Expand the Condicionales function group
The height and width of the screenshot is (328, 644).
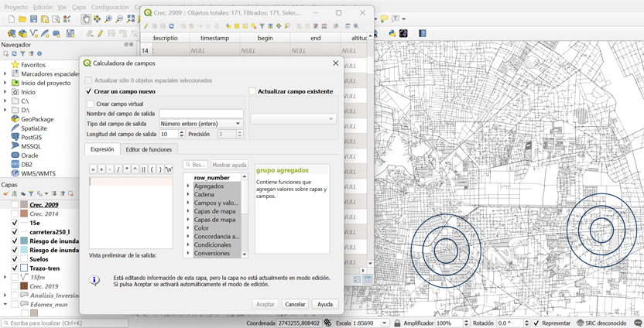tap(188, 245)
